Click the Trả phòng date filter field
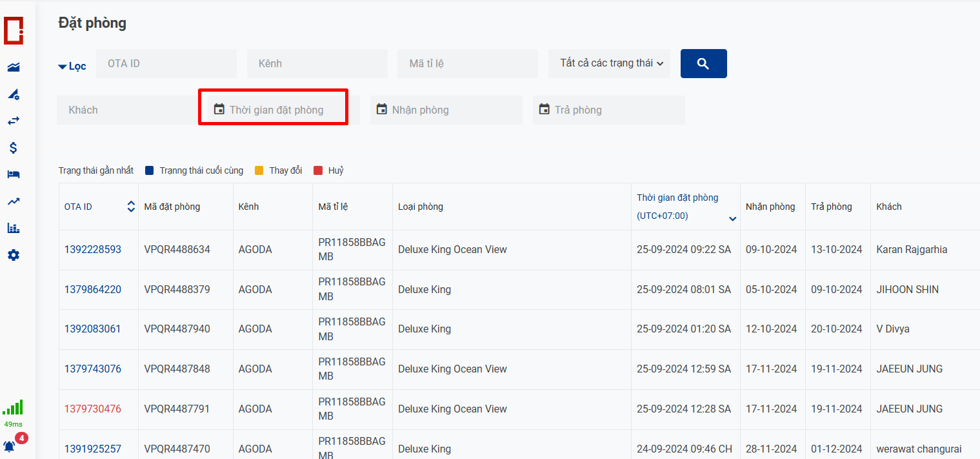980x459 pixels. pyautogui.click(x=608, y=110)
